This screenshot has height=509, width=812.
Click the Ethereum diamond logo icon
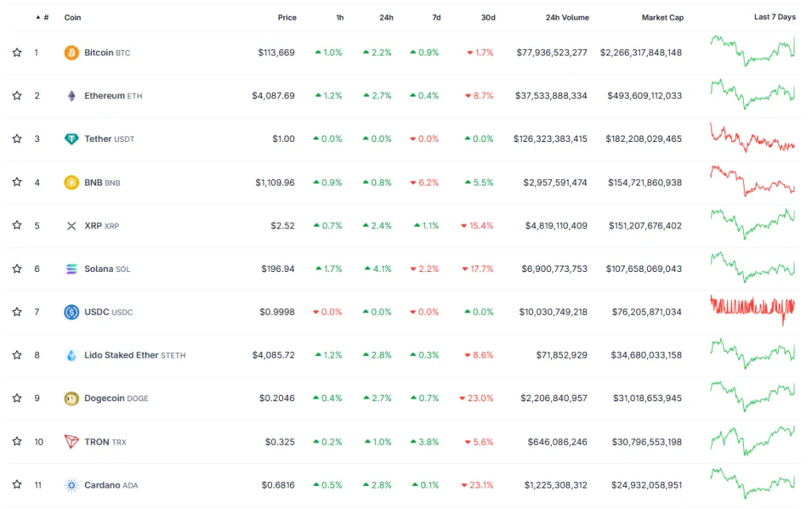point(71,96)
